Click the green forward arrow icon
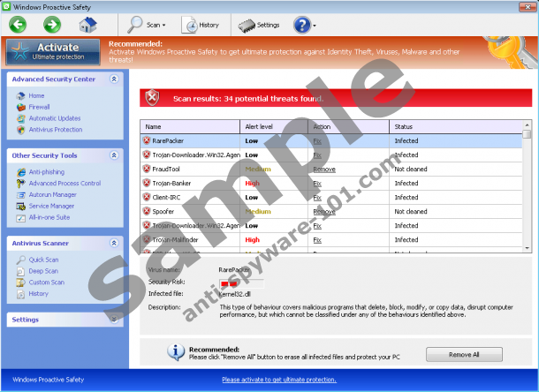Viewport: 539px width, 392px height. [52, 25]
